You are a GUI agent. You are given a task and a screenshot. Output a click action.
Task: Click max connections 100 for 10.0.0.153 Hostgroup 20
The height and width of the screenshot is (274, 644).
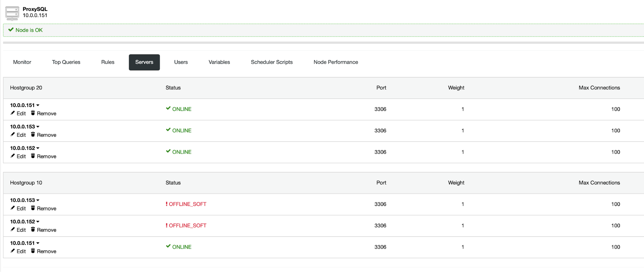coord(615,131)
